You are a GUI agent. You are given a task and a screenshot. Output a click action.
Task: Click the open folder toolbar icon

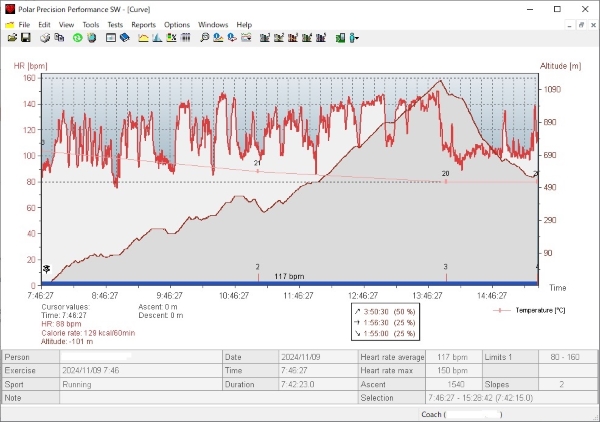point(12,37)
